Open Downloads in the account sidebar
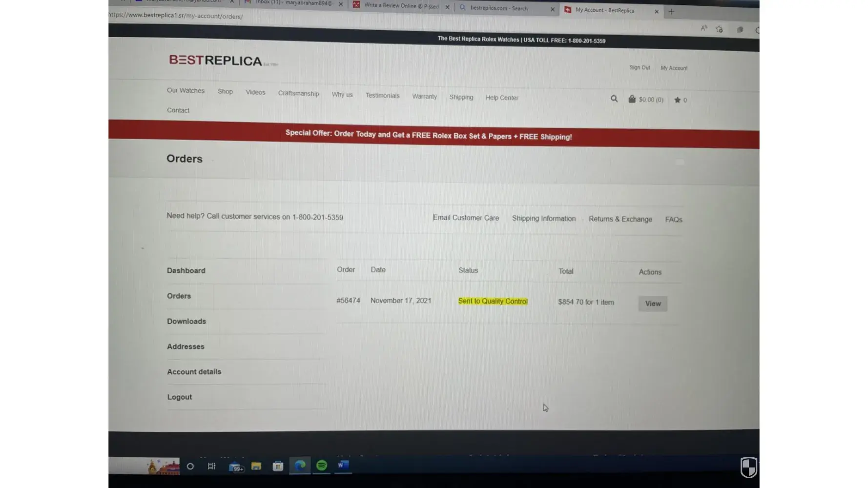The height and width of the screenshot is (488, 868). coord(186,321)
